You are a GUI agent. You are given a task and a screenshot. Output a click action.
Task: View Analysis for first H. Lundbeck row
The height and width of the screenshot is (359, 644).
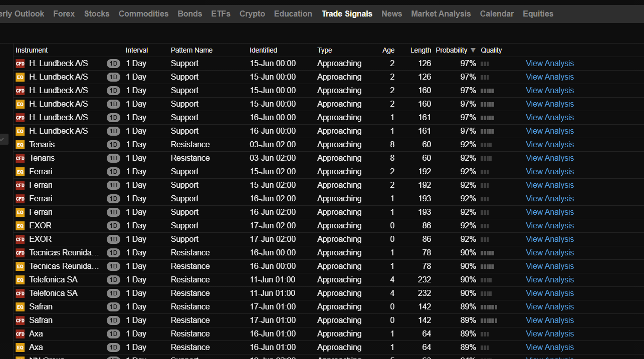point(550,64)
